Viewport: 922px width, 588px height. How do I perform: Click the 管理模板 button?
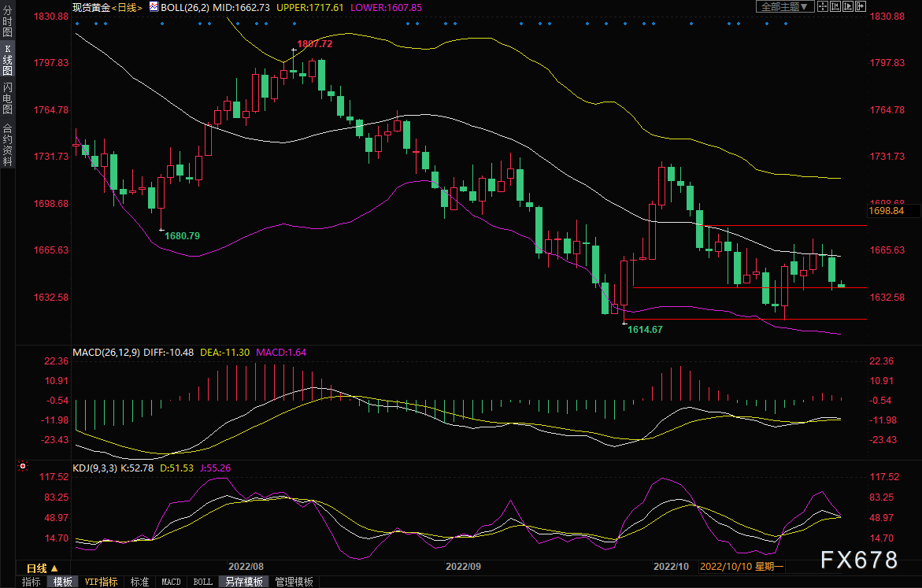294,582
